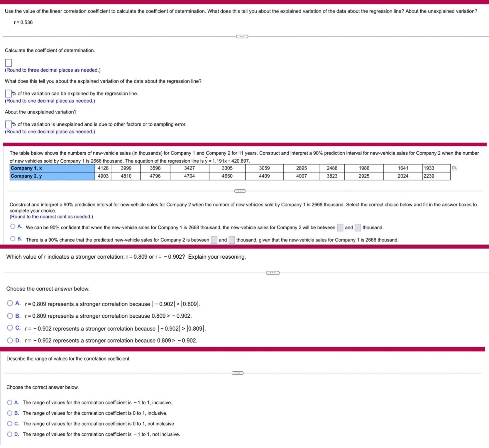
Task: Click the 'Company 1, x' row header
Action: (x=52, y=168)
